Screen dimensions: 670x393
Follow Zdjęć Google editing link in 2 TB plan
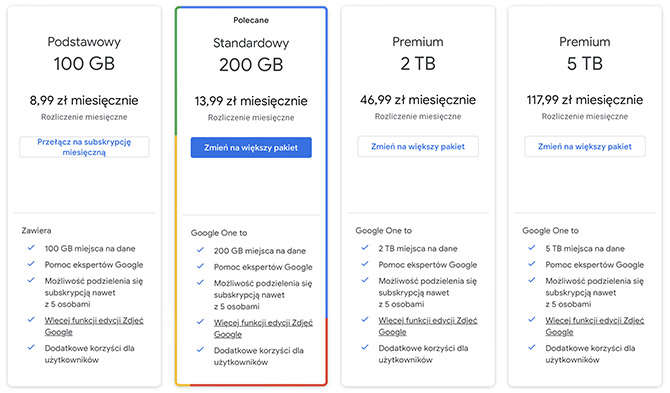point(428,326)
